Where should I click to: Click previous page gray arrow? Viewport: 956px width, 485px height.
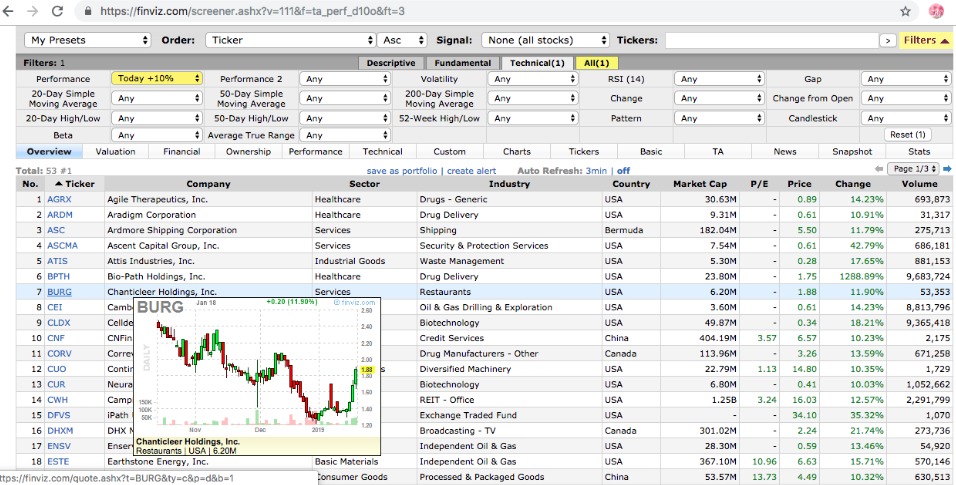pyautogui.click(x=879, y=169)
